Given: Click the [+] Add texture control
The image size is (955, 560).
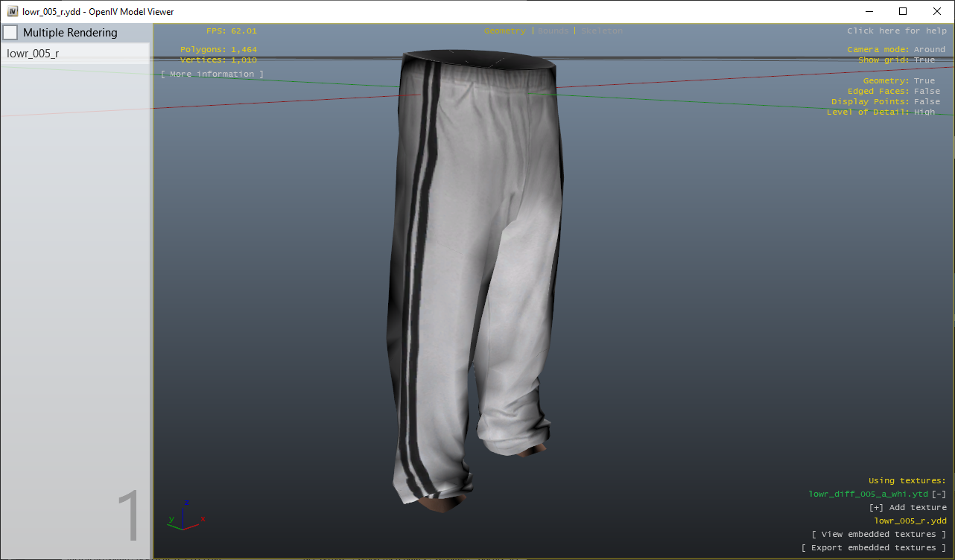Looking at the screenshot, I should 907,507.
